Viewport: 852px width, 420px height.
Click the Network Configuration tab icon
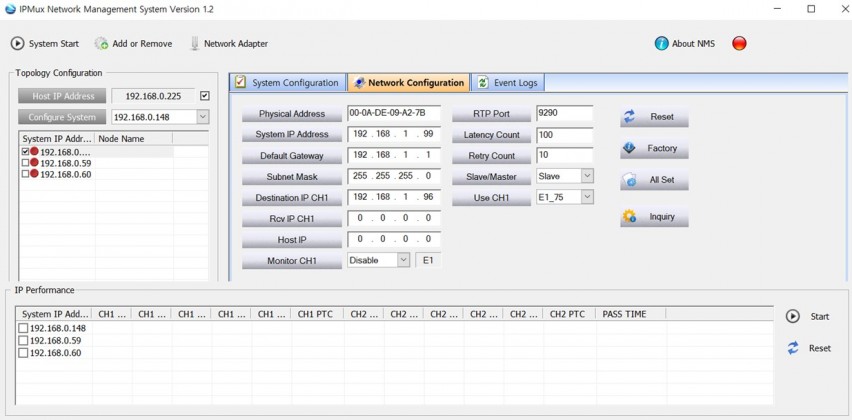pyautogui.click(x=359, y=83)
